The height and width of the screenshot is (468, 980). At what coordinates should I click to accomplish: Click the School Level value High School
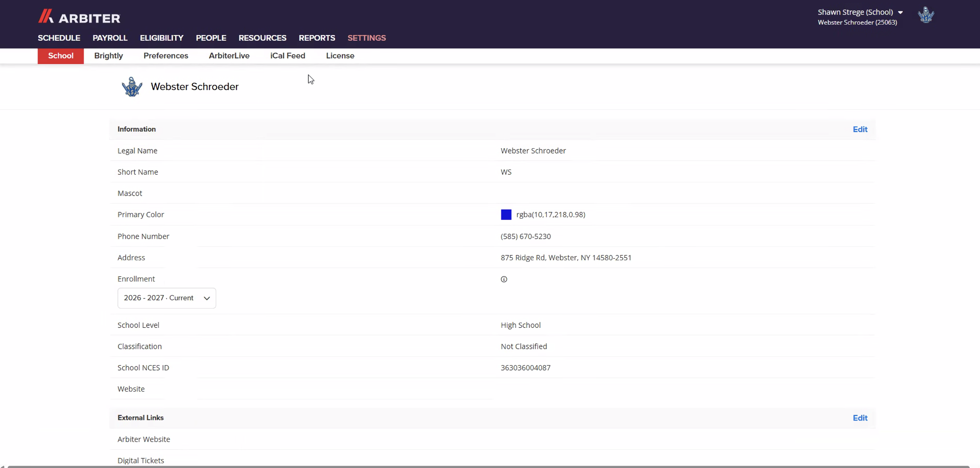521,325
